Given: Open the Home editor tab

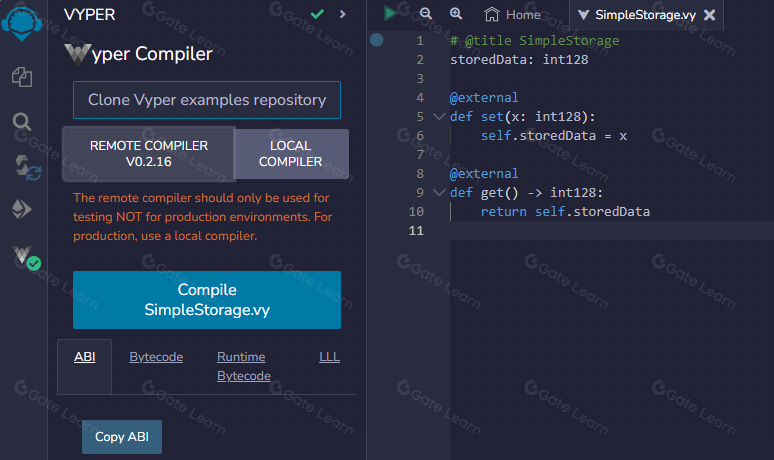Looking at the screenshot, I should coord(512,15).
